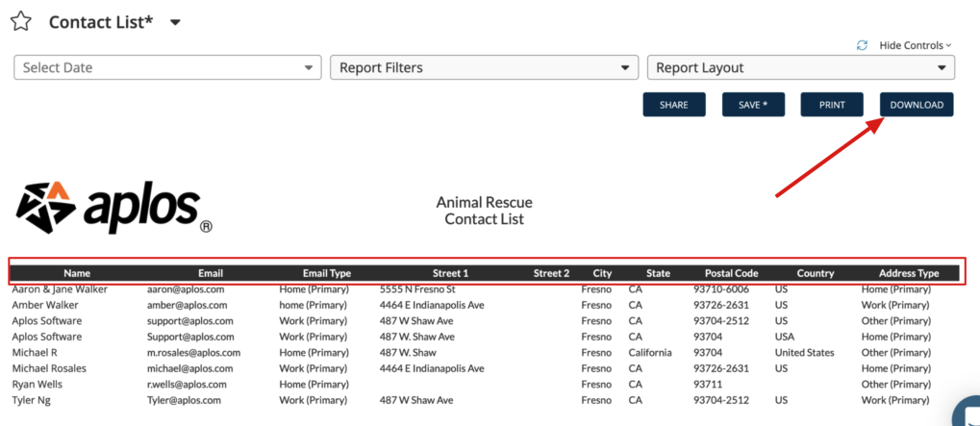Click the email Tyler@aplos.com
980x426 pixels.
point(184,400)
